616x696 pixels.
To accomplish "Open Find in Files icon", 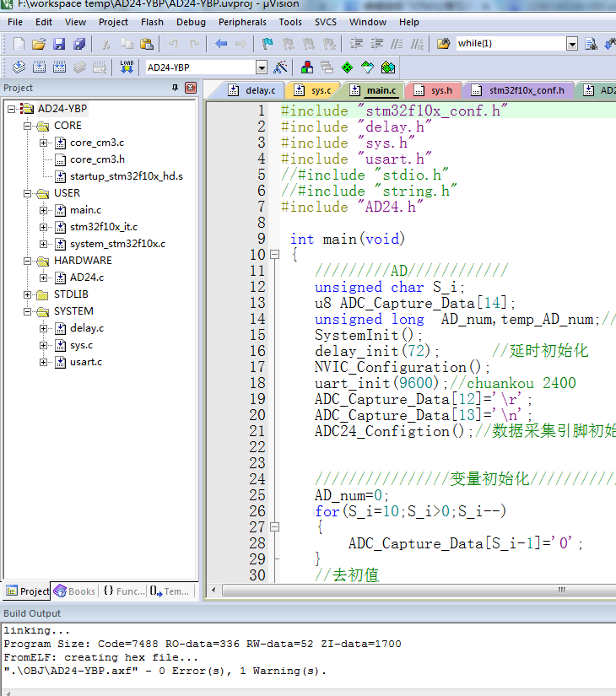I will pyautogui.click(x=443, y=44).
